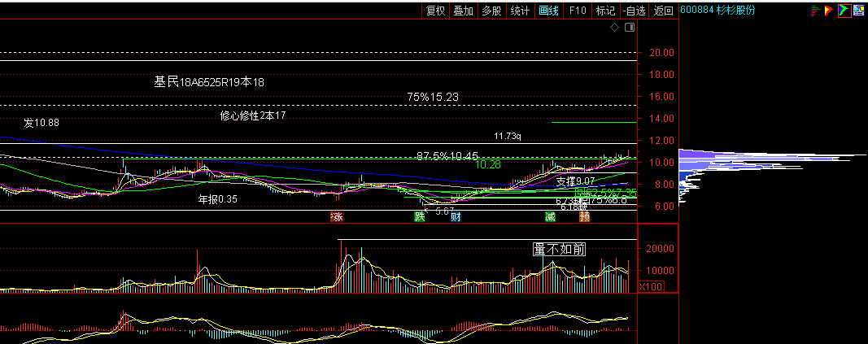Image resolution: width=868 pixels, height=344 pixels.
Task: Click the 减 holdings reduction marker
Action: pyautogui.click(x=549, y=217)
